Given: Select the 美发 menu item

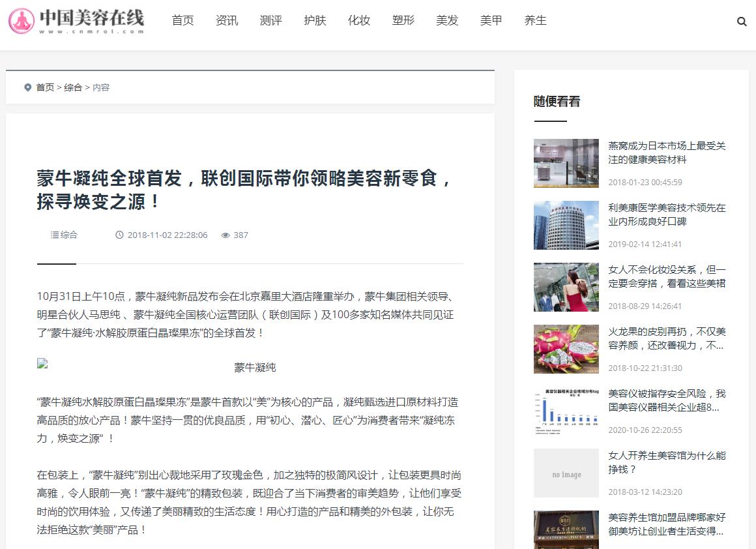Looking at the screenshot, I should [x=447, y=21].
